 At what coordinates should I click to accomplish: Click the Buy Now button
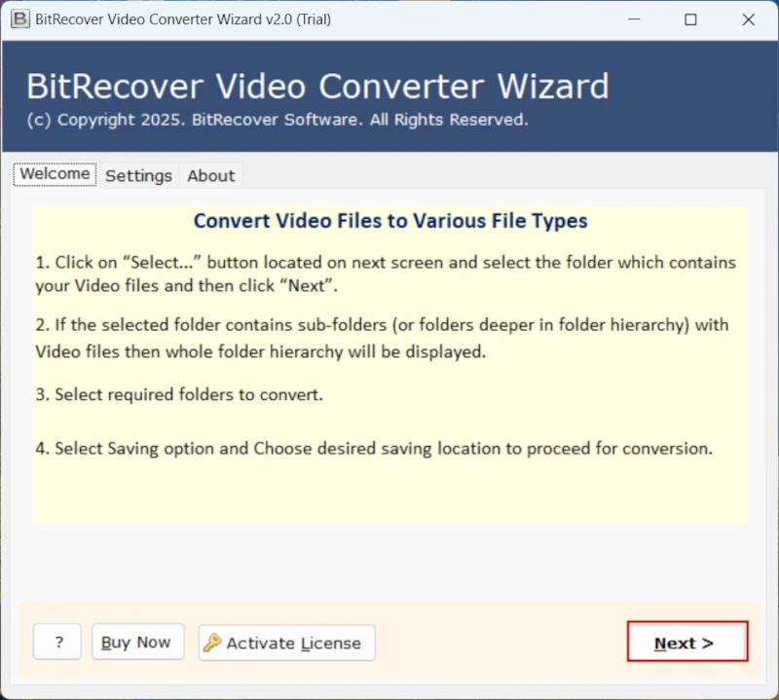[x=137, y=642]
